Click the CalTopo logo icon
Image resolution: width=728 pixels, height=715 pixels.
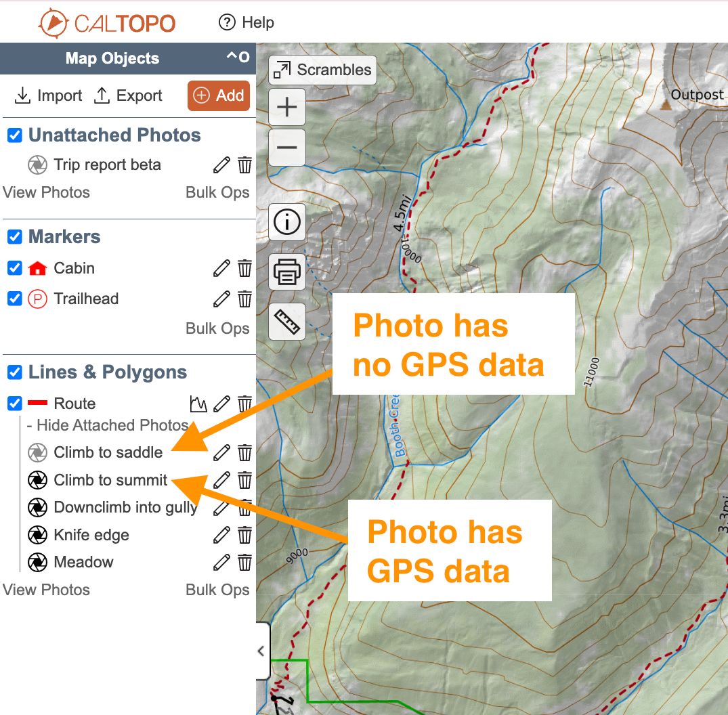coord(54,22)
